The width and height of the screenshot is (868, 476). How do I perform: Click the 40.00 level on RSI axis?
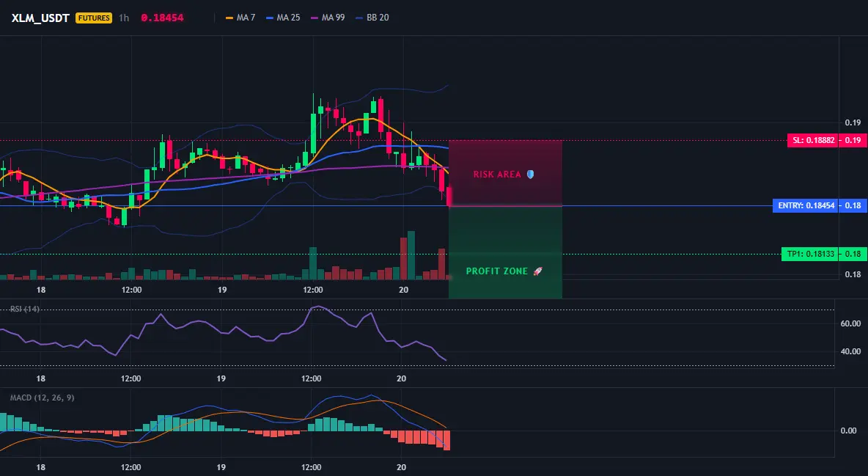(850, 351)
